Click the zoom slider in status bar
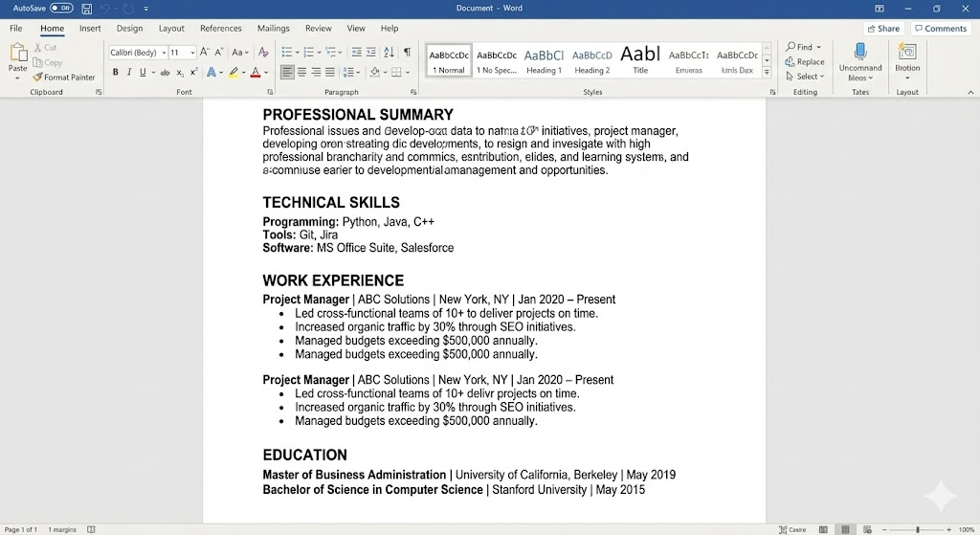 click(918, 529)
